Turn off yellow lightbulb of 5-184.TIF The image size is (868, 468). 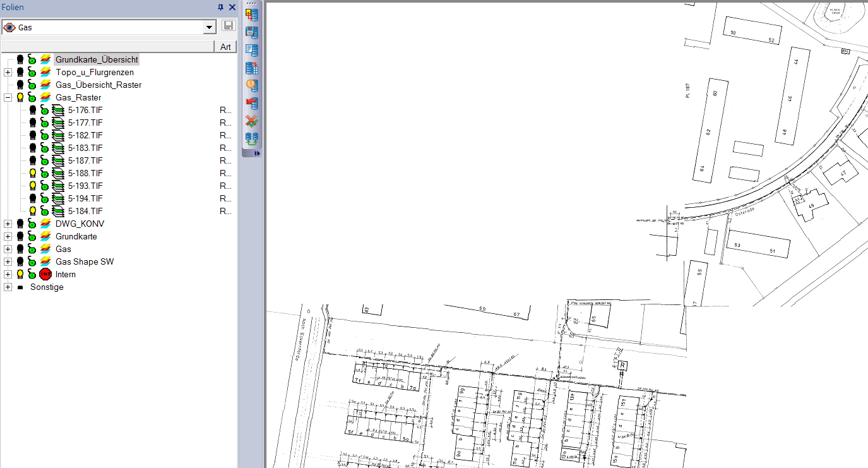click(x=33, y=211)
